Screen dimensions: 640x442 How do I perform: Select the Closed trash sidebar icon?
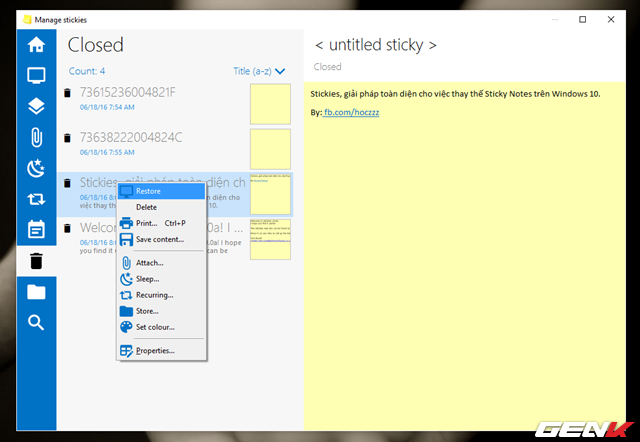tap(36, 261)
